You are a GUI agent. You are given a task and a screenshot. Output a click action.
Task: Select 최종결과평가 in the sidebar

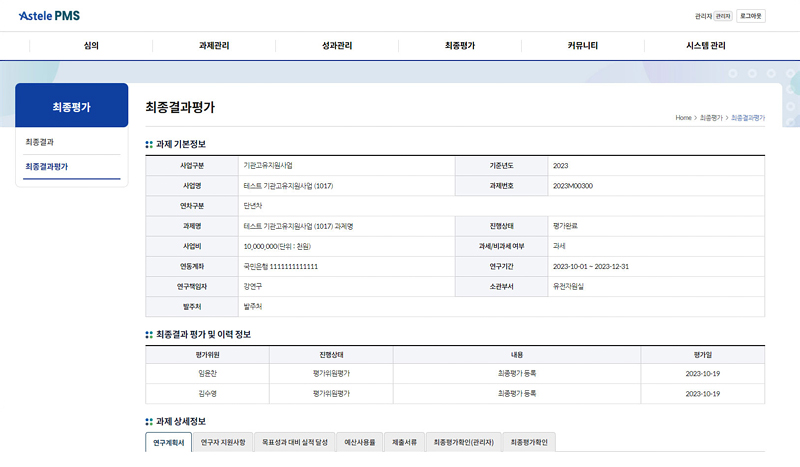pos(47,166)
